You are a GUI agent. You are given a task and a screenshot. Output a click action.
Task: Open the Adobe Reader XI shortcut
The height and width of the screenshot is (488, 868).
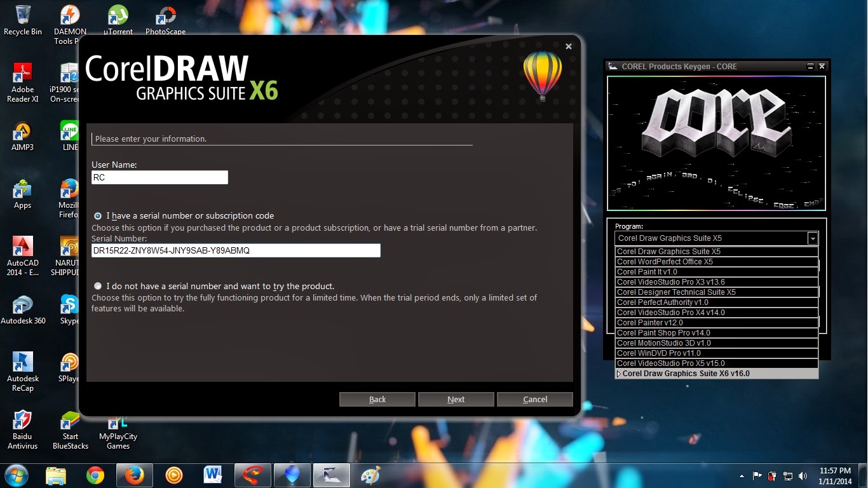coord(23,83)
